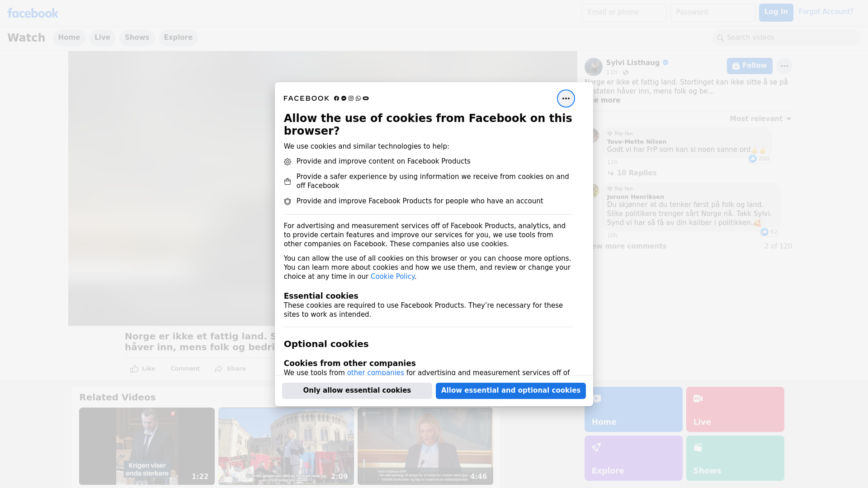
Task: Click the like reaction count on Jorunn's comment
Action: click(769, 232)
